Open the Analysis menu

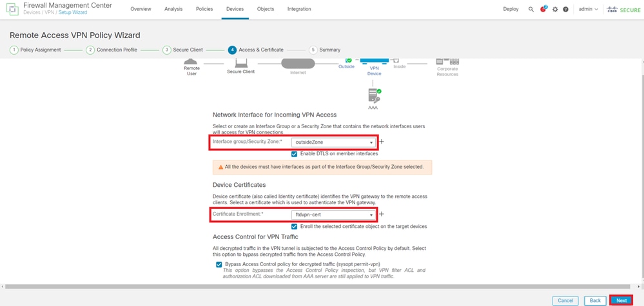pyautogui.click(x=173, y=9)
